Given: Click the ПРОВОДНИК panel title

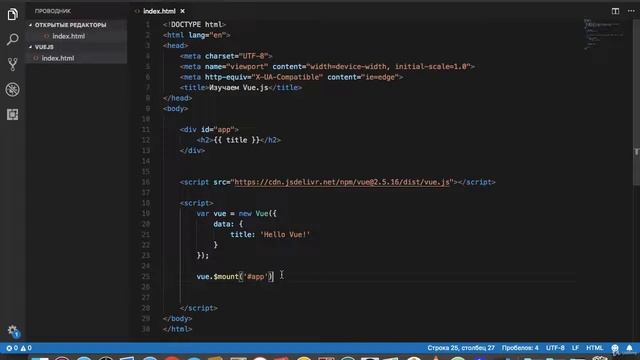Looking at the screenshot, I should point(53,11).
